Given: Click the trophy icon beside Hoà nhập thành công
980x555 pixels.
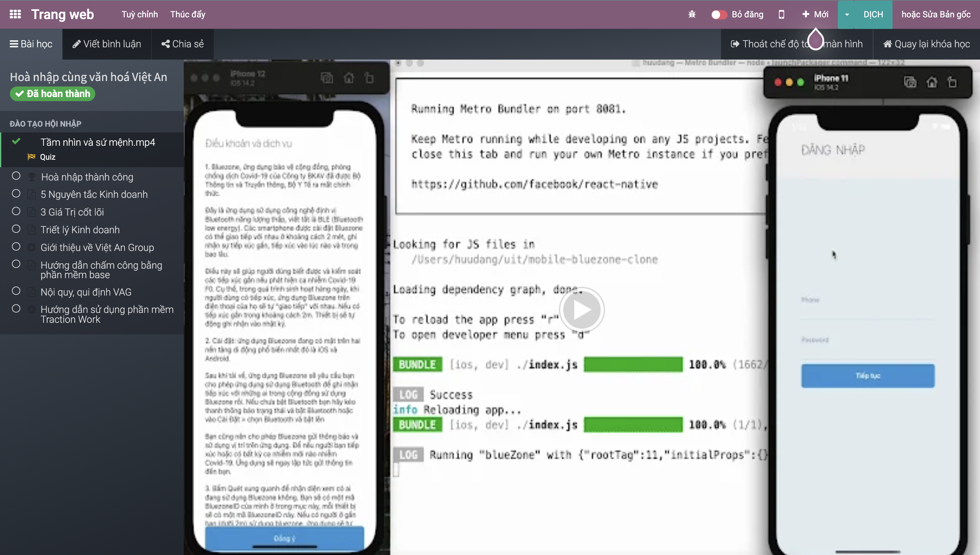Looking at the screenshot, I should pyautogui.click(x=32, y=177).
